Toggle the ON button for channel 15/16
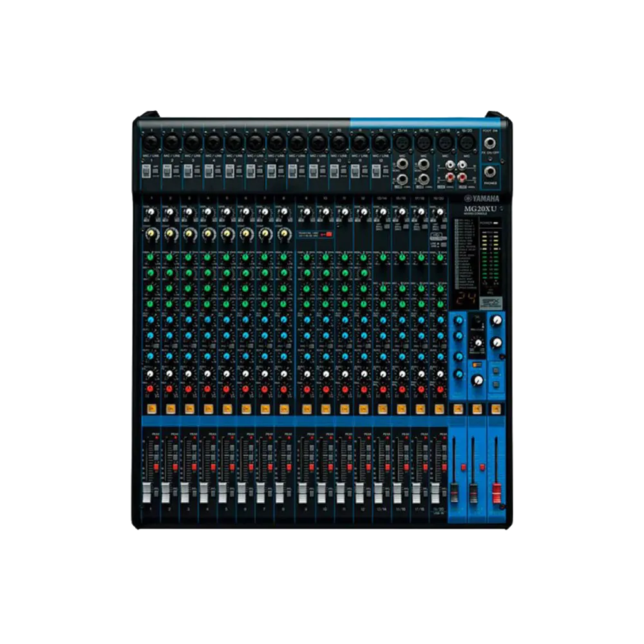The height and width of the screenshot is (644, 644). point(401,409)
